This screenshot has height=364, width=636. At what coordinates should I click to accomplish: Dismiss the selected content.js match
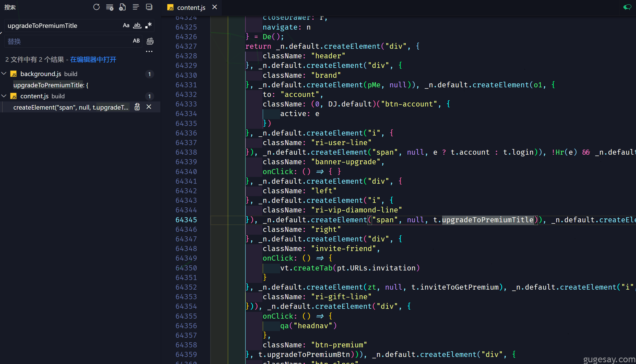tap(149, 107)
